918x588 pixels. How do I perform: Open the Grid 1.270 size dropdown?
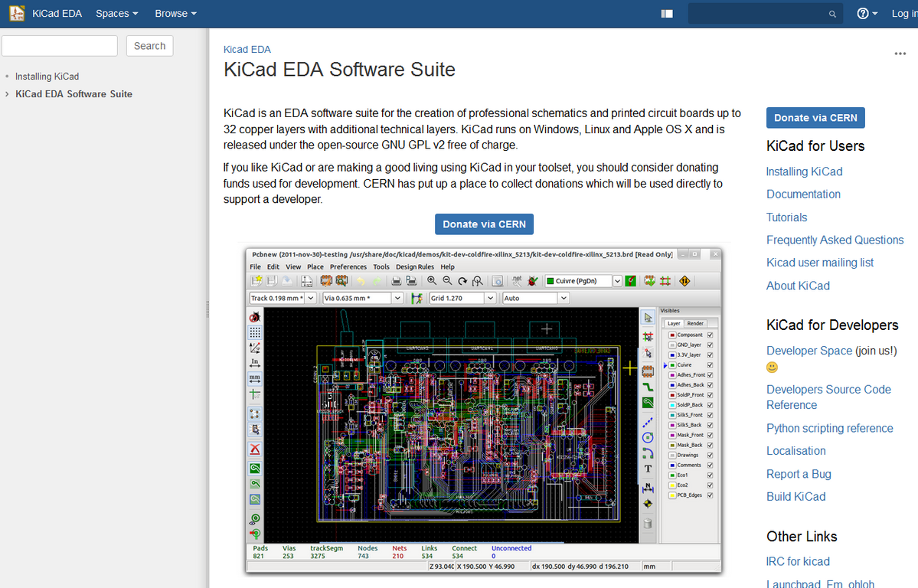point(489,299)
